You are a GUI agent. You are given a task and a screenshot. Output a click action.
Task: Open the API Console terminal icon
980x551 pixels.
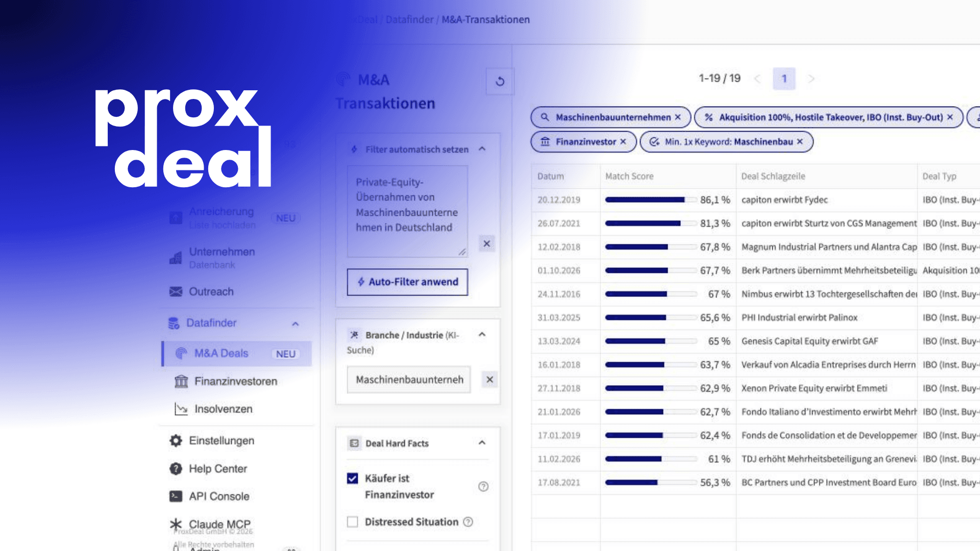click(x=176, y=496)
